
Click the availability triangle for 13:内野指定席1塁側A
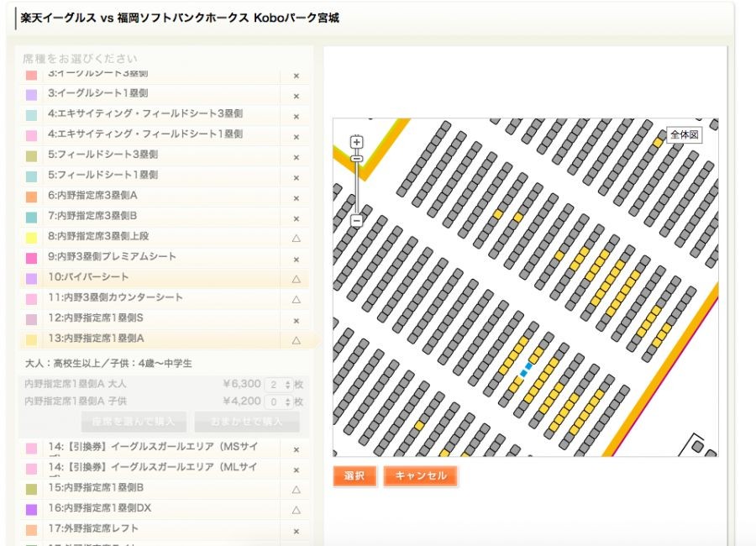click(297, 340)
